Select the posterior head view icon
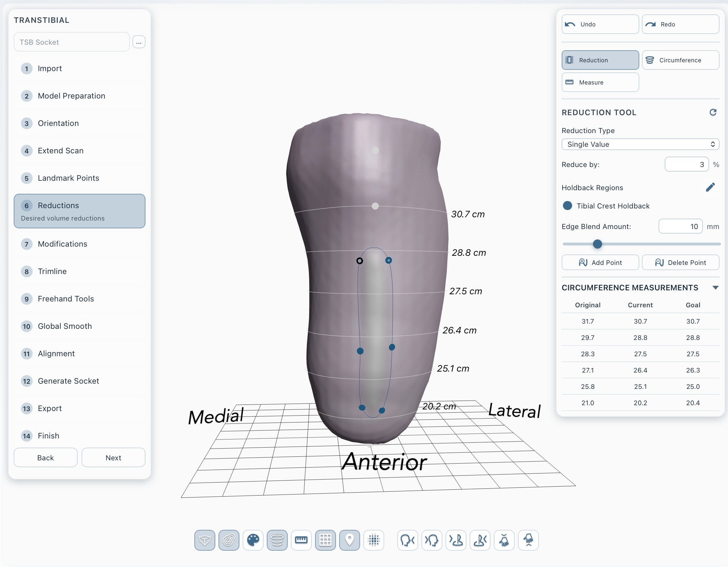Viewport: 728px width, 567px height. [x=432, y=540]
